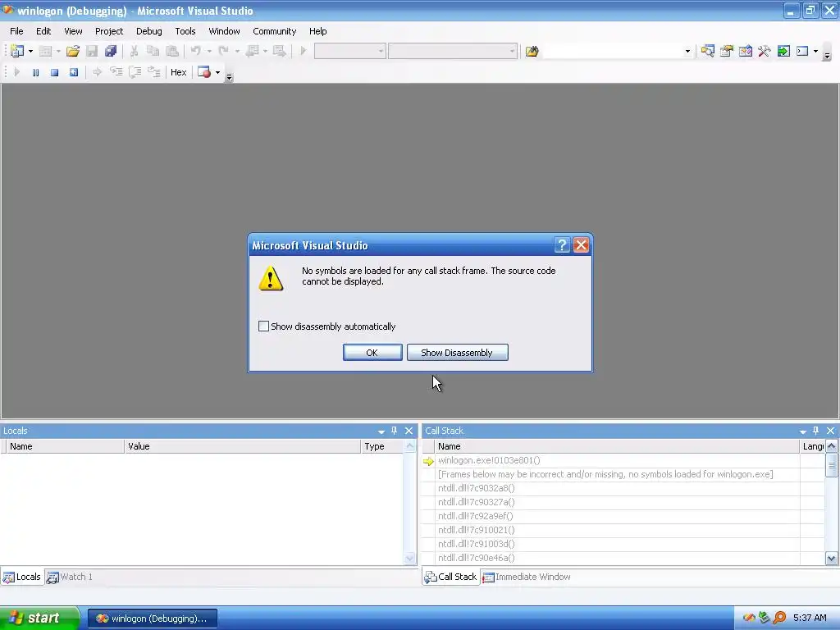Click the Call Stack vertical scrollbar thumb
The width and height of the screenshot is (840, 630).
831,466
